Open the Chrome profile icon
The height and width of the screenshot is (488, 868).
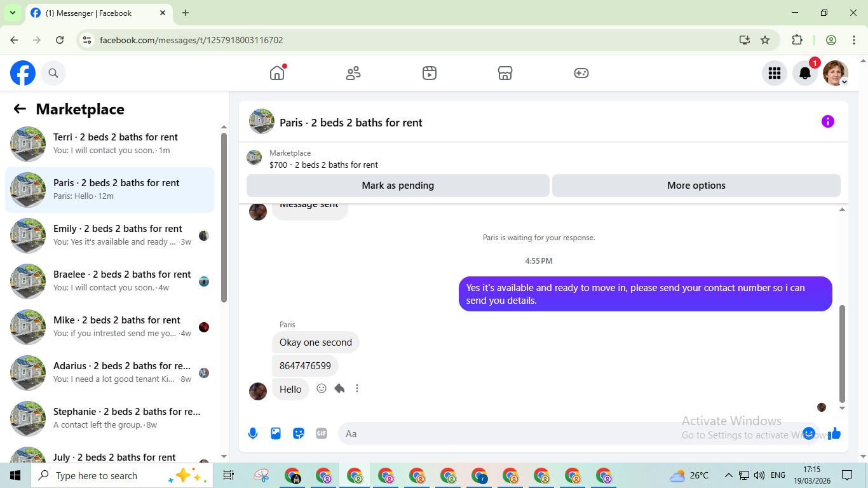pos(831,40)
